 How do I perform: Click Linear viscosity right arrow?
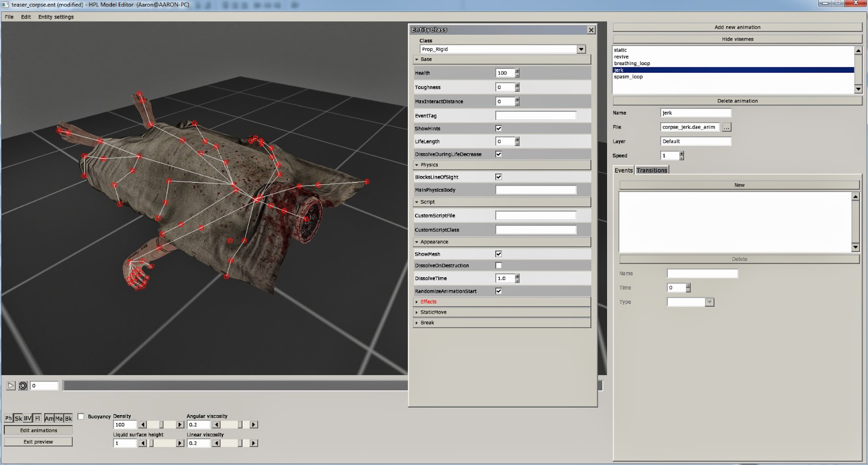253,443
